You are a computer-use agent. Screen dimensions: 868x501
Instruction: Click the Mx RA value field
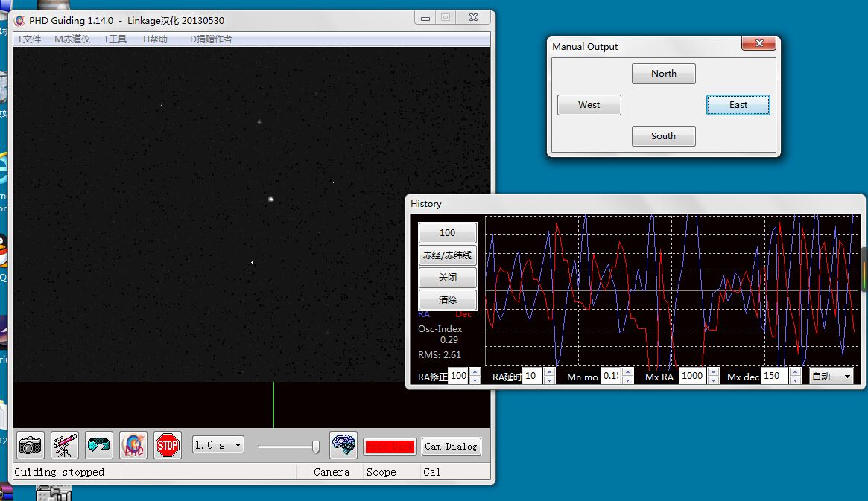coord(692,376)
